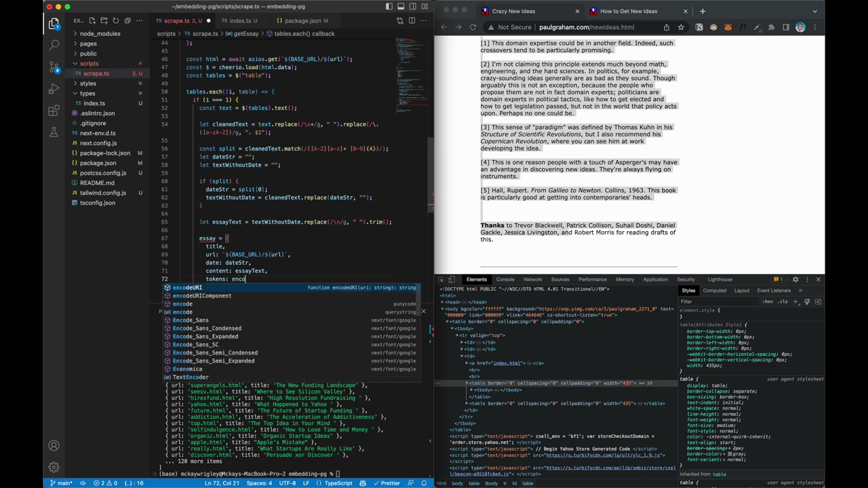Open the Network tab in DevTools
This screenshot has height=488, width=868.
tap(532, 279)
